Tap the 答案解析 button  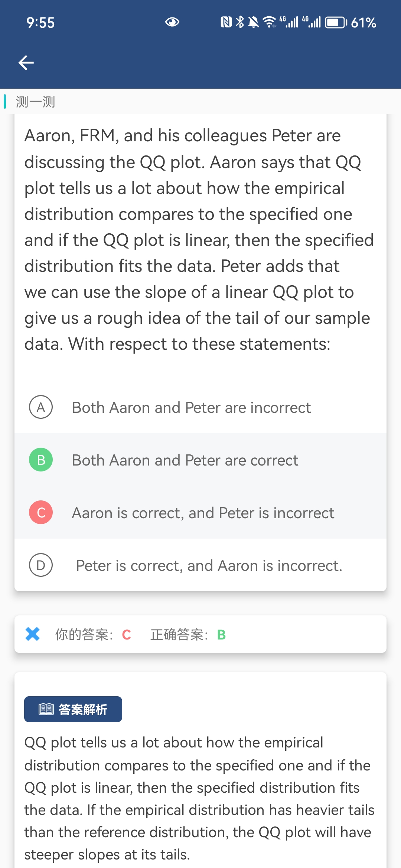73,709
